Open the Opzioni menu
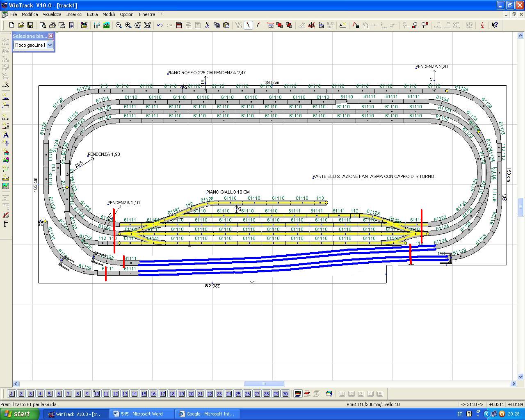This screenshot has width=525, height=420. [127, 14]
